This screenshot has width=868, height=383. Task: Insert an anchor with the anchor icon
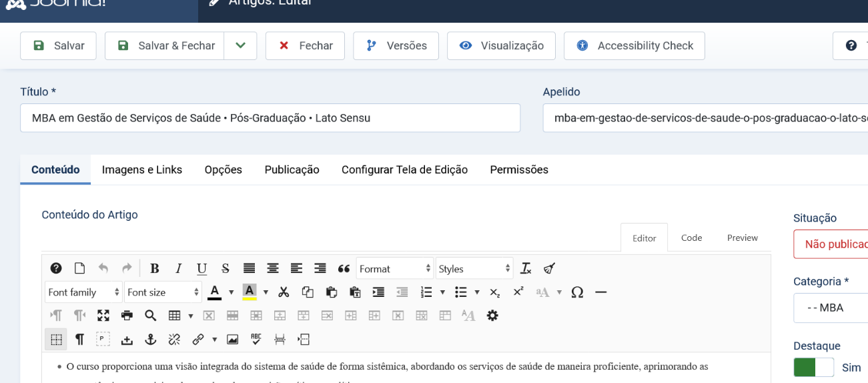(x=151, y=340)
